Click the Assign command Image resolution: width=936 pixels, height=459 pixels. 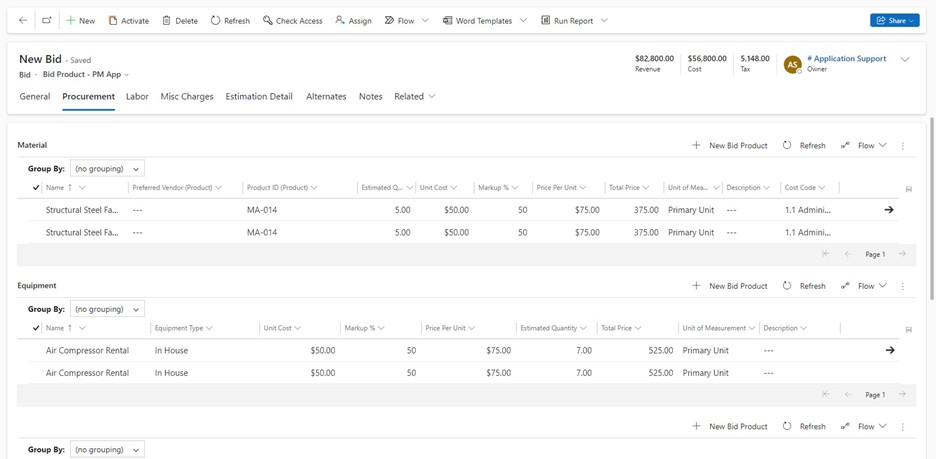coord(353,20)
